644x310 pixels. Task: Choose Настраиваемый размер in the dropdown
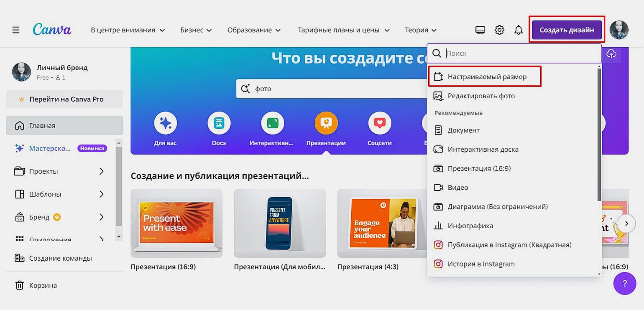(x=485, y=76)
